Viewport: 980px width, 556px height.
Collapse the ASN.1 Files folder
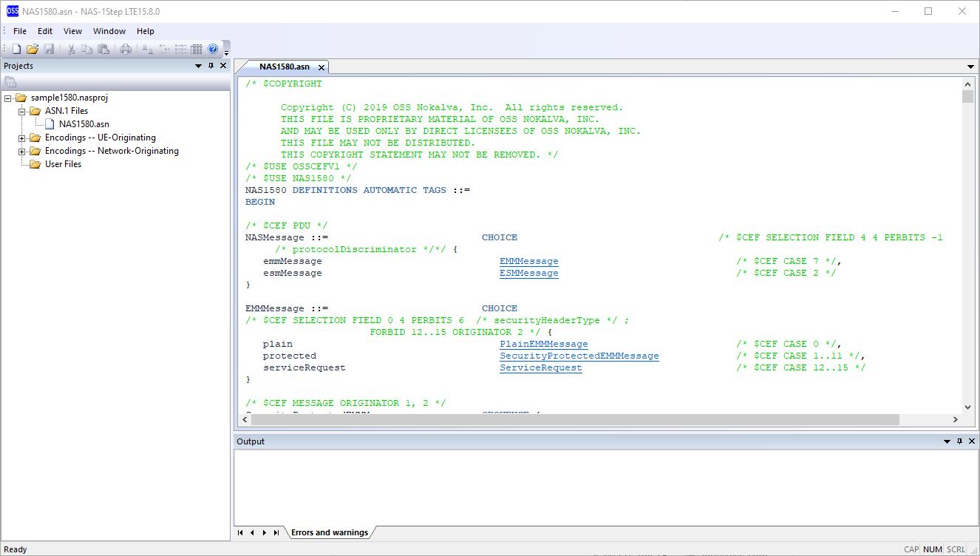click(x=22, y=111)
